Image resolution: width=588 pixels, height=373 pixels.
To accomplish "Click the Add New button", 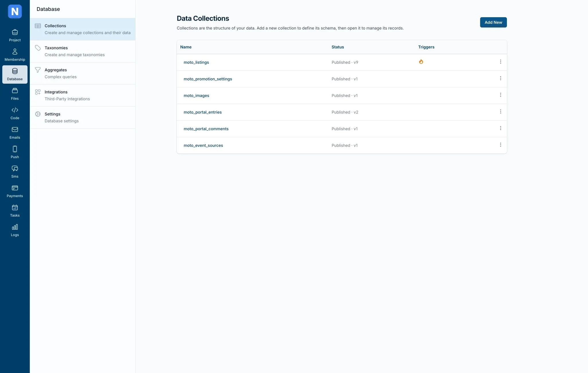I will (x=493, y=22).
